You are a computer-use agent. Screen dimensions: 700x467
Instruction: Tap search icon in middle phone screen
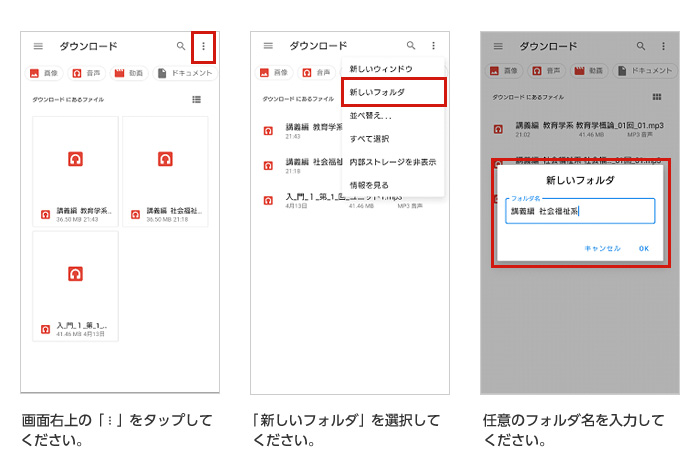click(411, 46)
